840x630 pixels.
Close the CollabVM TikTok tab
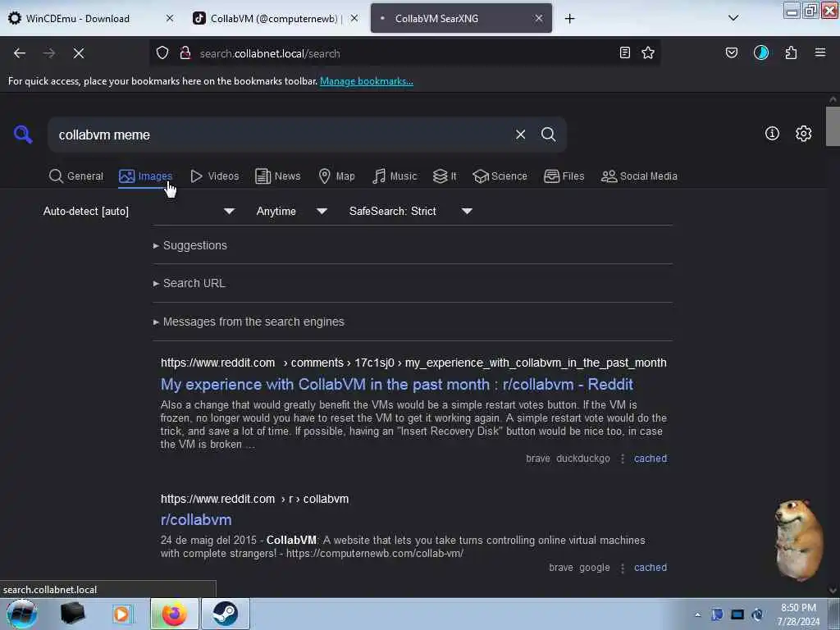tap(354, 18)
